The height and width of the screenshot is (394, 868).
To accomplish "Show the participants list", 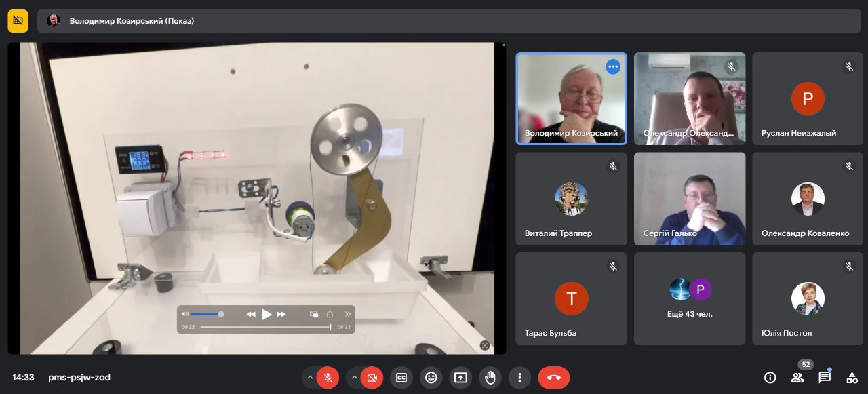I will pos(797,378).
